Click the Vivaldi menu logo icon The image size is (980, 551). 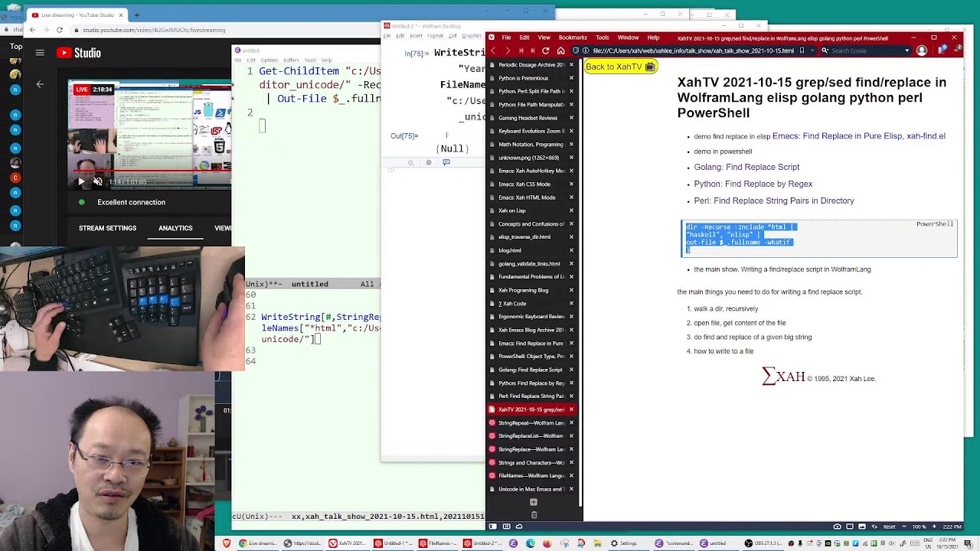point(492,37)
